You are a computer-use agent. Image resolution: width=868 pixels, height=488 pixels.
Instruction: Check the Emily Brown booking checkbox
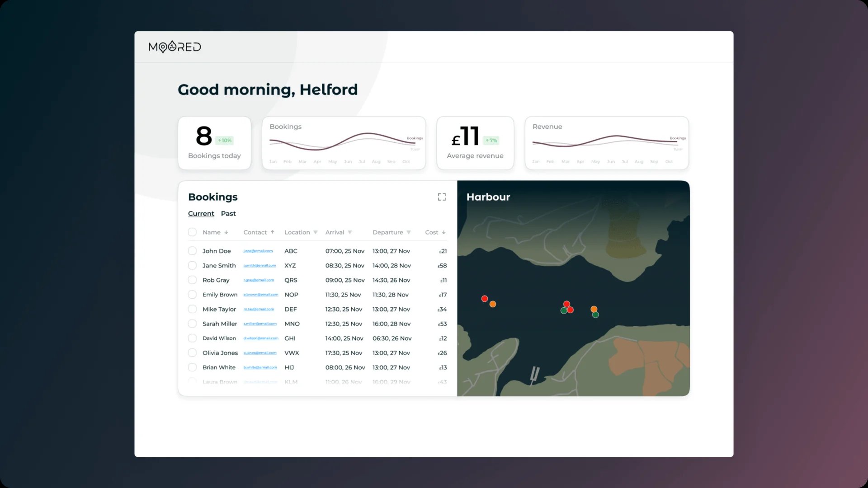click(x=192, y=294)
